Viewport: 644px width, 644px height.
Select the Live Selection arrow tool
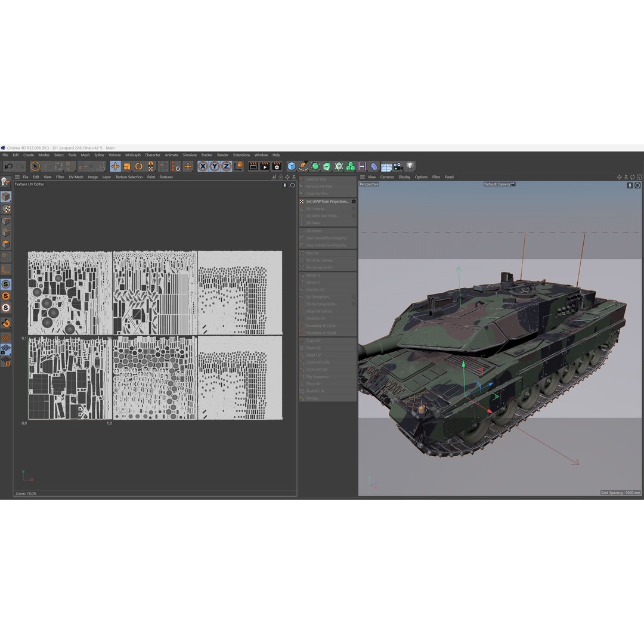click(35, 166)
